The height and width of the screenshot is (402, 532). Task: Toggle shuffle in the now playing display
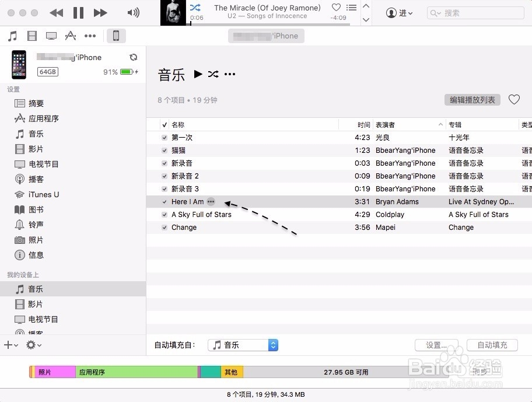pos(195,8)
